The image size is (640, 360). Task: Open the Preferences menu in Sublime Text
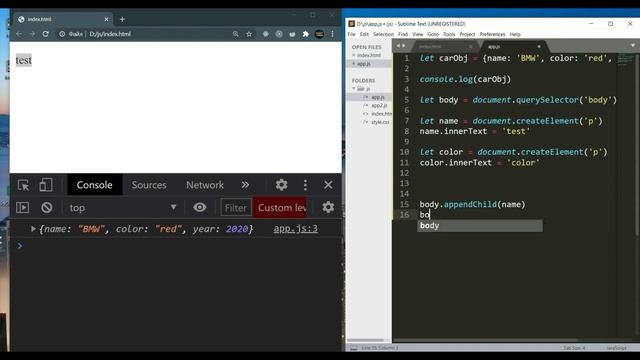click(492, 34)
